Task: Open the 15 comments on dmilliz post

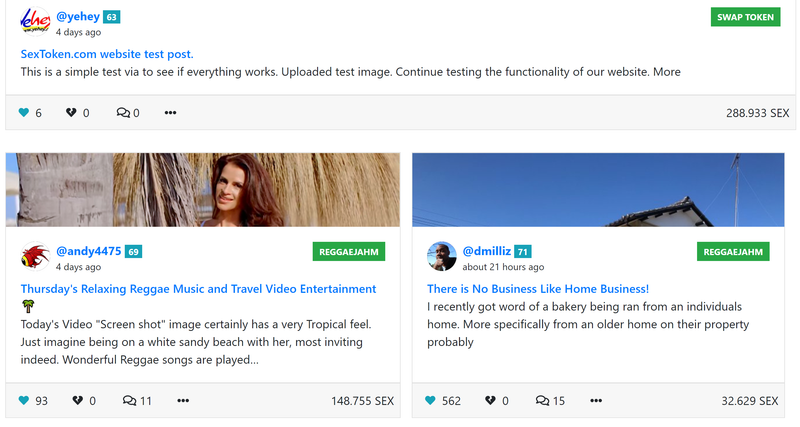Action: click(542, 401)
